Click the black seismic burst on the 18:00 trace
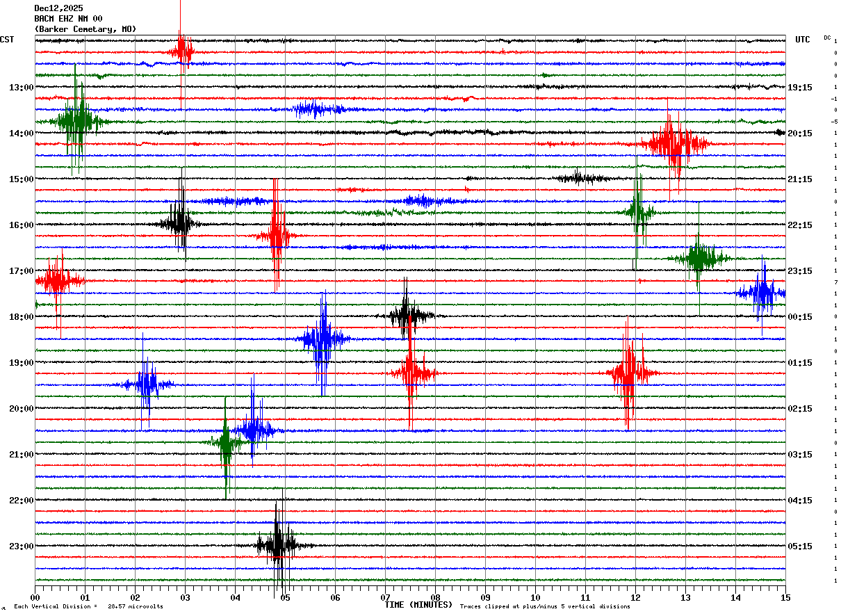The image size is (841, 616). 407,315
